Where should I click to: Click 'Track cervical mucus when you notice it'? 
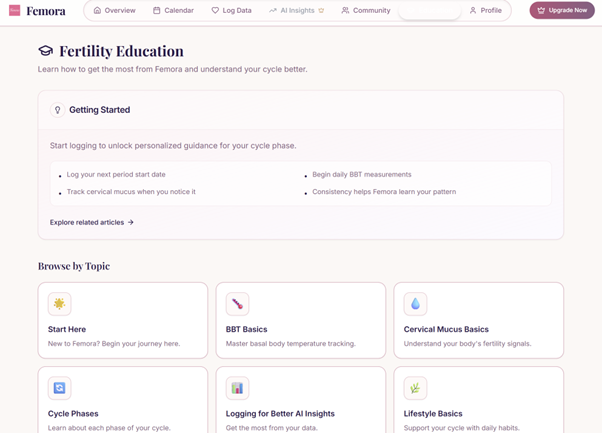pyautogui.click(x=131, y=192)
